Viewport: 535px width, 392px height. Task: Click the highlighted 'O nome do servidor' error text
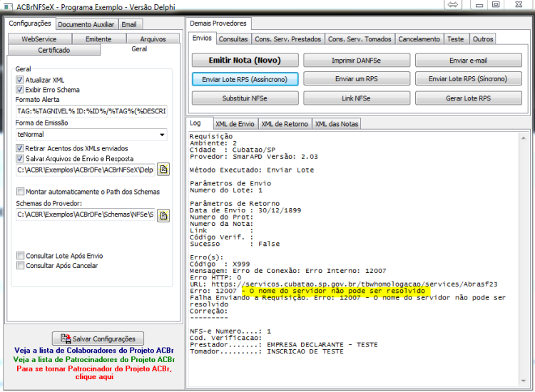pyautogui.click(x=333, y=291)
